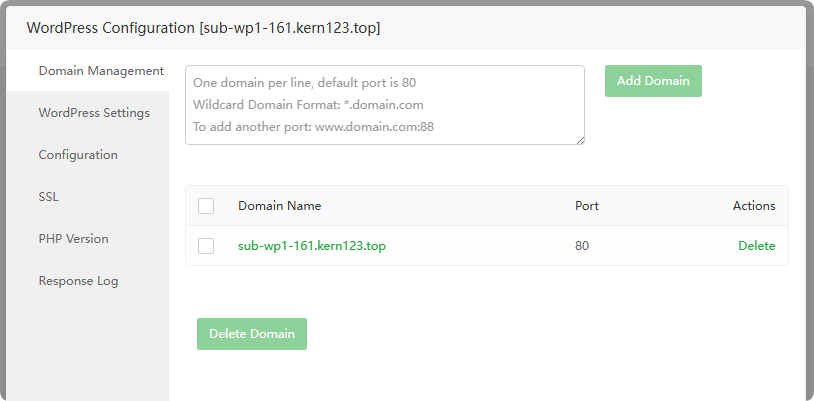Switch to WordPress Settings tab
The width and height of the screenshot is (814, 401).
pyautogui.click(x=94, y=113)
